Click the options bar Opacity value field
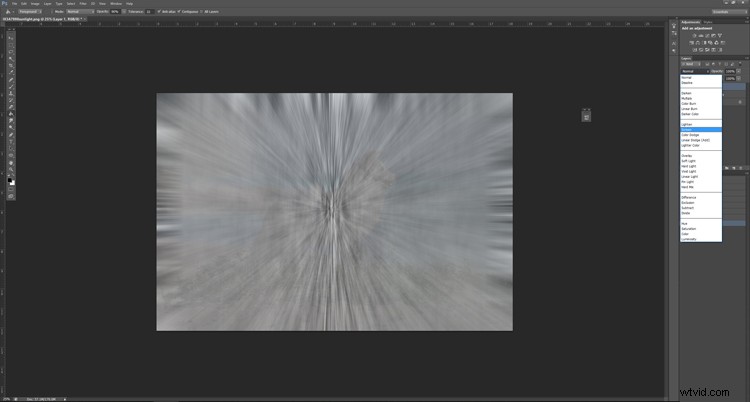 click(x=115, y=11)
